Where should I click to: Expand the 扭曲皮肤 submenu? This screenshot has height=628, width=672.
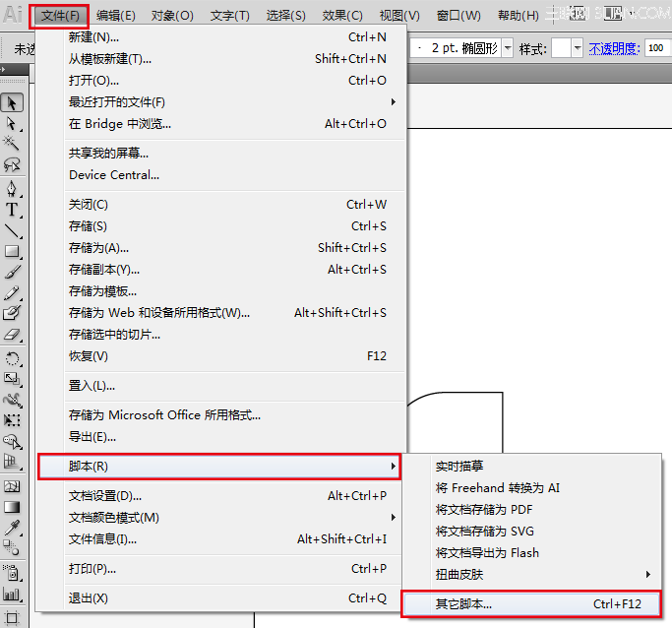[543, 575]
